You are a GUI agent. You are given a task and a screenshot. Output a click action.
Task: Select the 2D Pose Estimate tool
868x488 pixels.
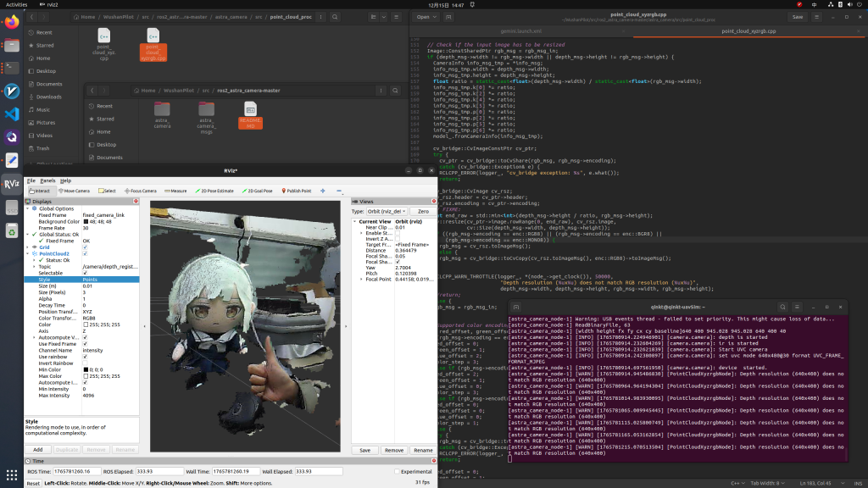point(216,191)
